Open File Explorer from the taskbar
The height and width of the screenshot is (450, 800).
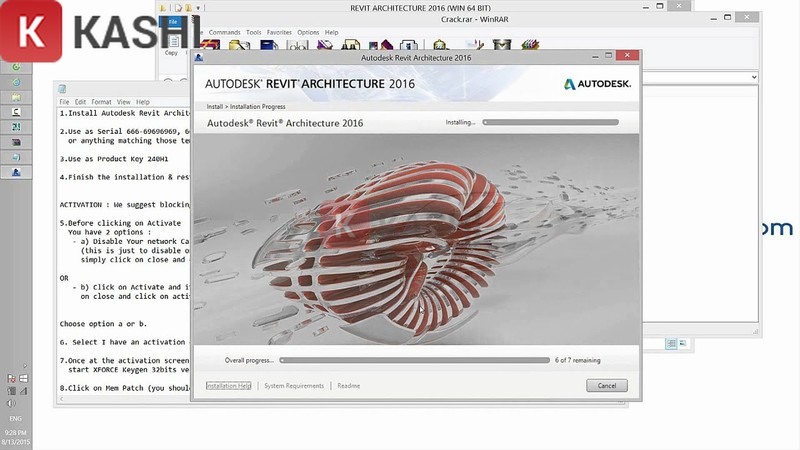16,97
